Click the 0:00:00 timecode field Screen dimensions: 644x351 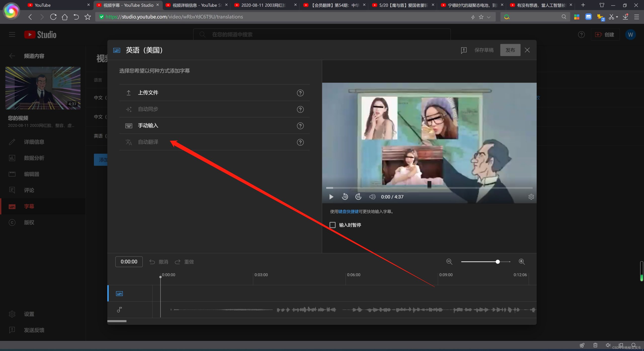(129, 262)
